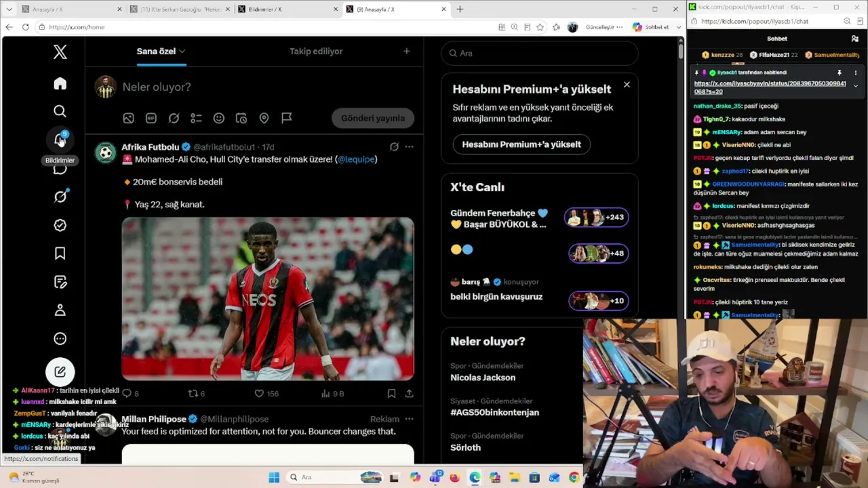The height and width of the screenshot is (488, 868).
Task: Focus the Ara search field on X
Action: 540,53
